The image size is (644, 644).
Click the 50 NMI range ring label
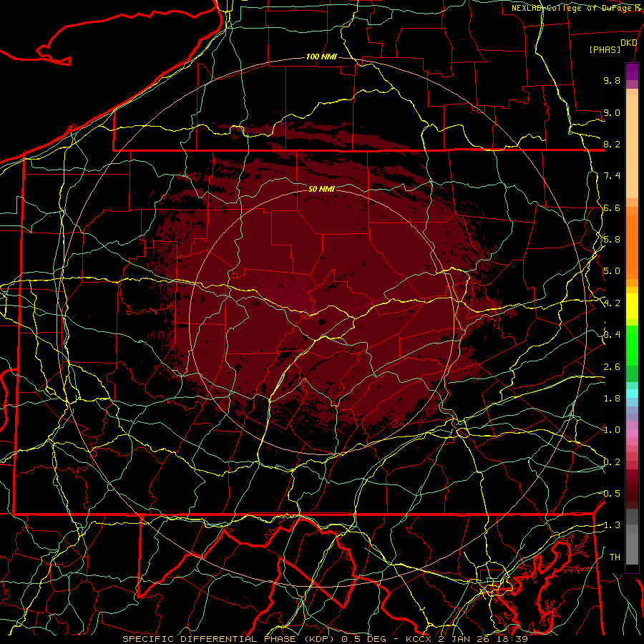[321, 189]
